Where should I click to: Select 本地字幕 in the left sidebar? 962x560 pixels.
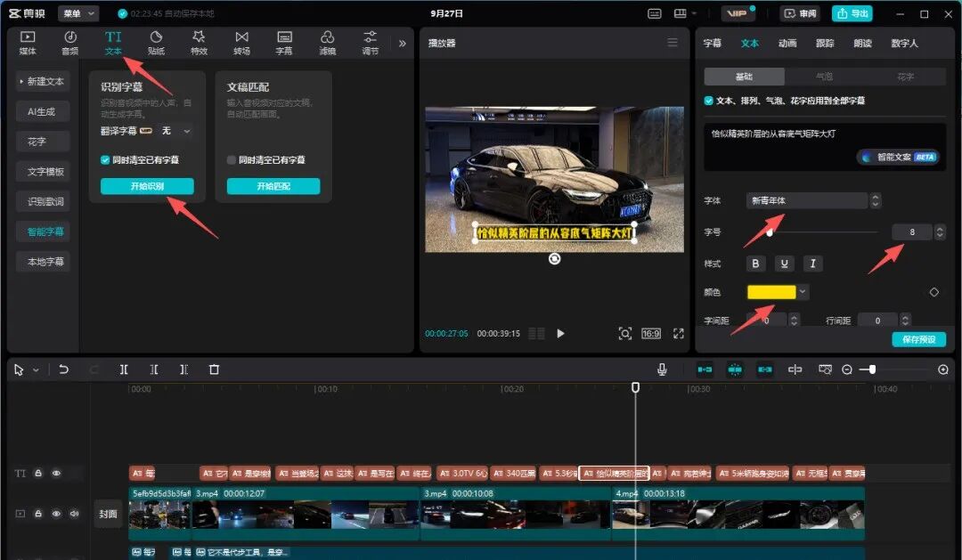(x=45, y=262)
